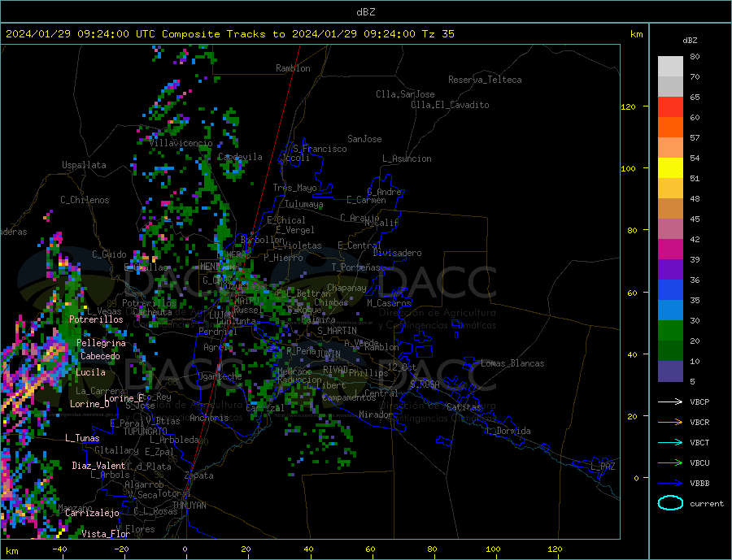Click the pink 'Diaz_Valent' station label
Screen dimensions: 732x560
pos(98,466)
